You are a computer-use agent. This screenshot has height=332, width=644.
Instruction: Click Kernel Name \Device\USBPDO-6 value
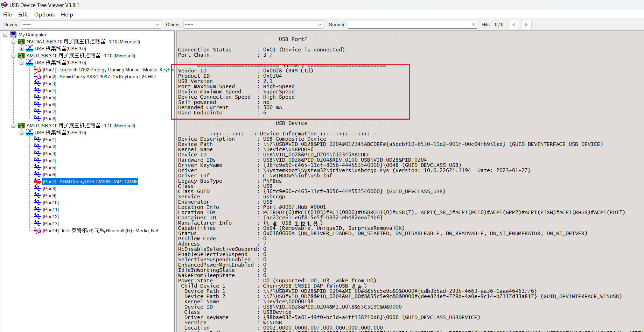(288, 149)
